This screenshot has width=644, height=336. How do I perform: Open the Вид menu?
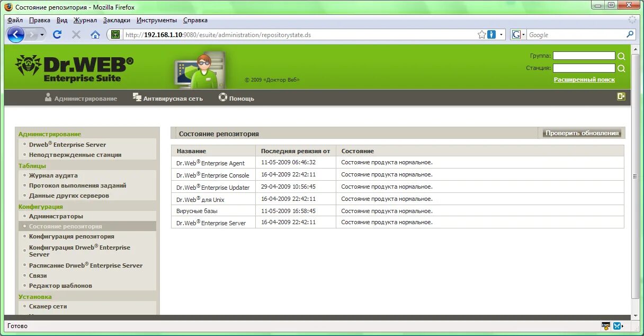coord(62,20)
